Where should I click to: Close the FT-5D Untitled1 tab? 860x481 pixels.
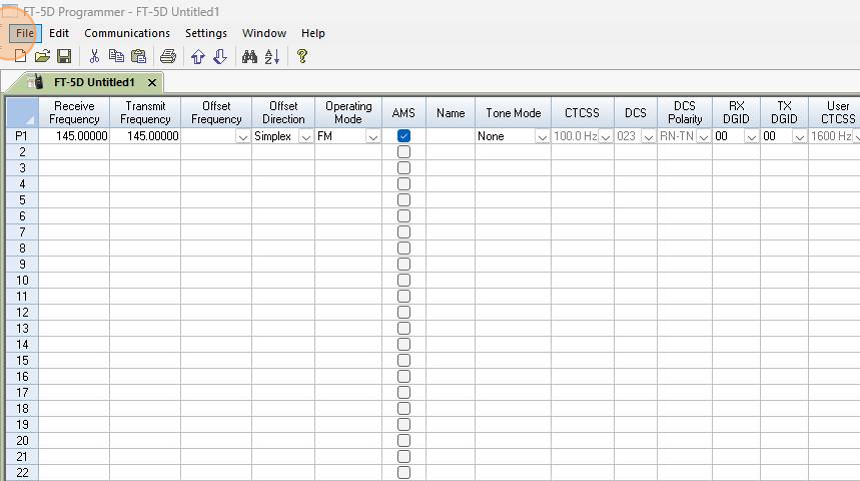click(152, 82)
